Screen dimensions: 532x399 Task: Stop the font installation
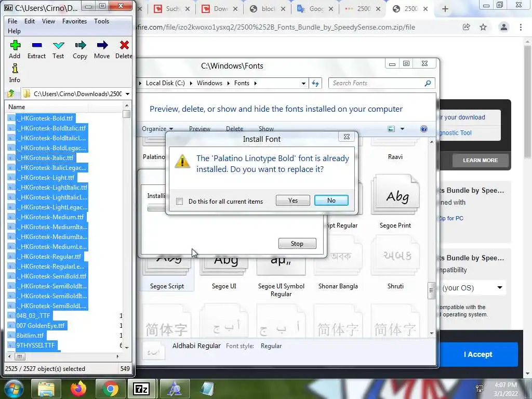tap(297, 244)
